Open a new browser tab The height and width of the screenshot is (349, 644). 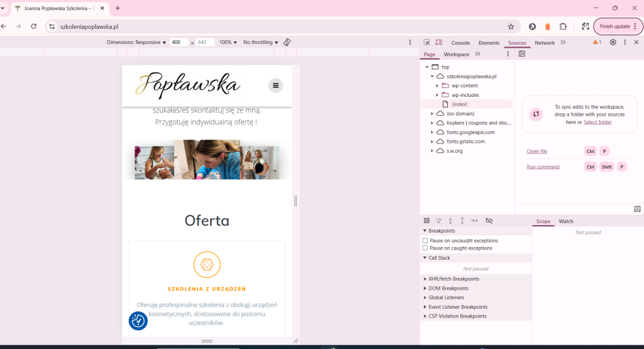pos(118,8)
